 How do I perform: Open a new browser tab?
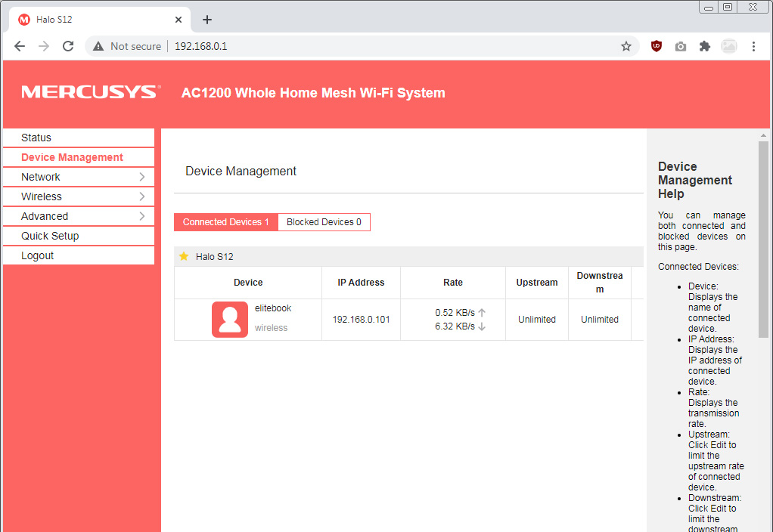click(x=207, y=20)
